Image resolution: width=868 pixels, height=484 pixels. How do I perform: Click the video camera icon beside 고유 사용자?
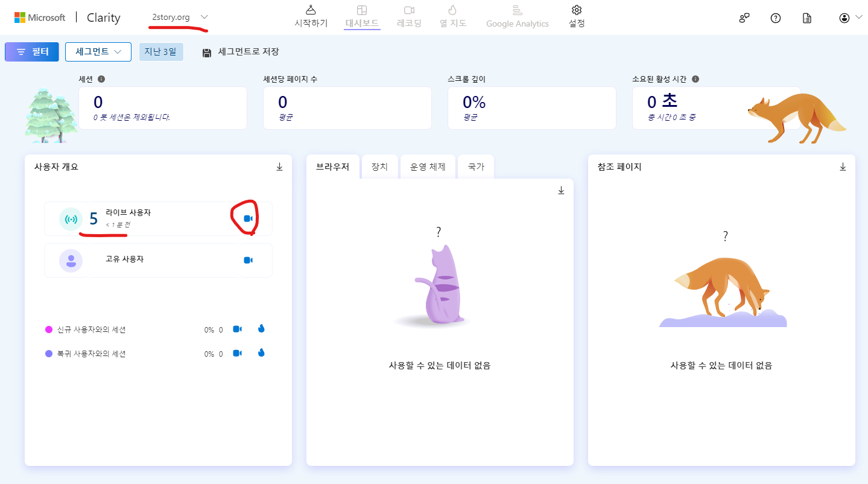tap(247, 260)
